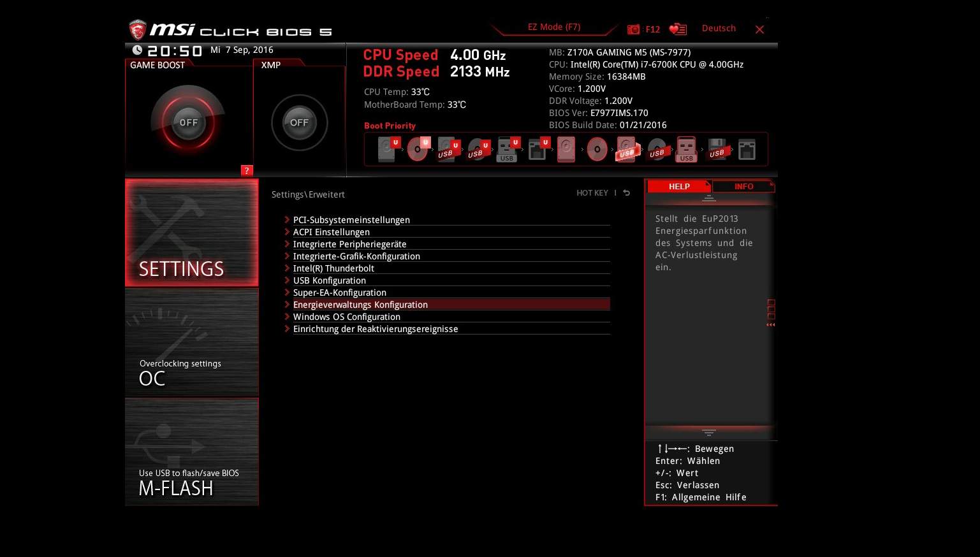The height and width of the screenshot is (557, 980).
Task: Open the Favorites heart menu
Action: (677, 29)
